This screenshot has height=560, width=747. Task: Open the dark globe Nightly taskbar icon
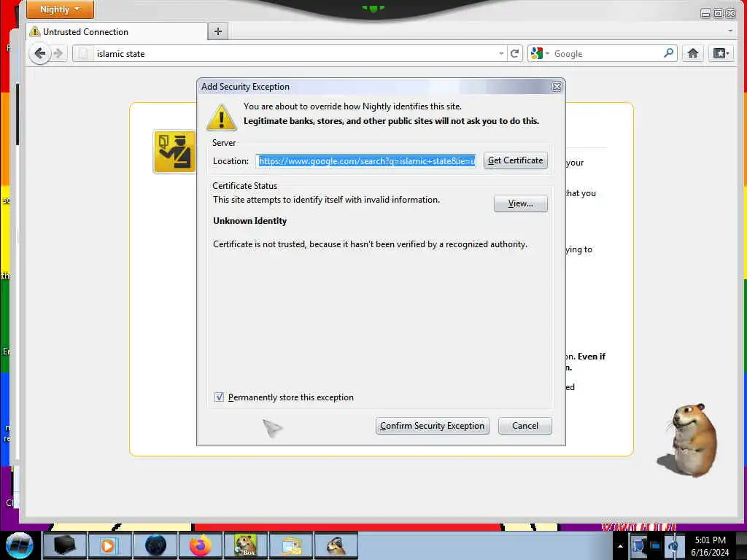[155, 545]
